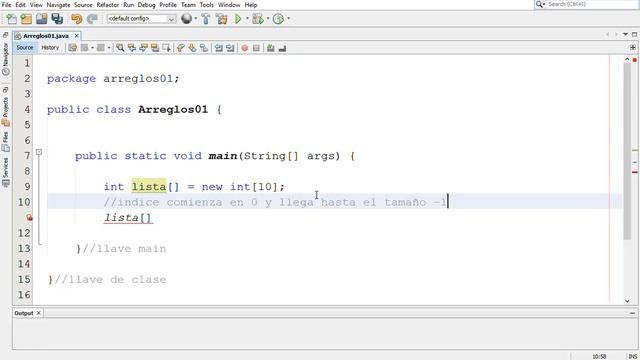Click inside the Search (Ctrl+I) field
Screen dimensions: 640x360
click(592, 4)
